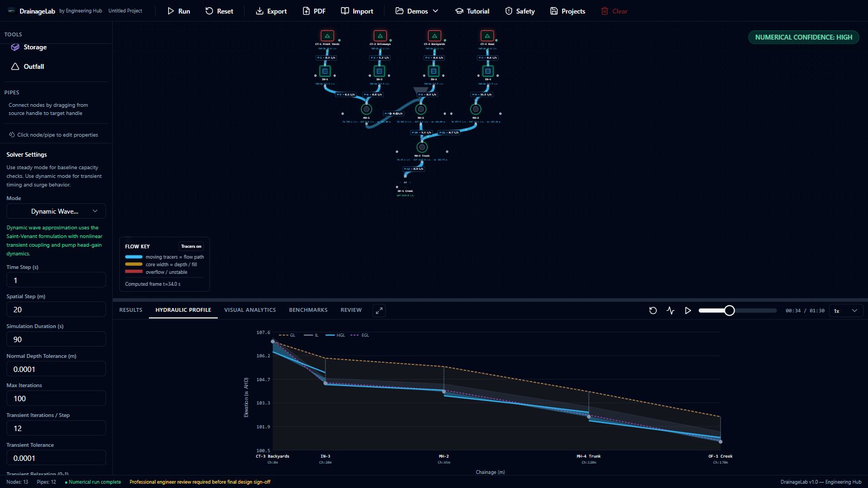Image resolution: width=868 pixels, height=488 pixels.
Task: Clear the canvas with Clear button
Action: [614, 11]
